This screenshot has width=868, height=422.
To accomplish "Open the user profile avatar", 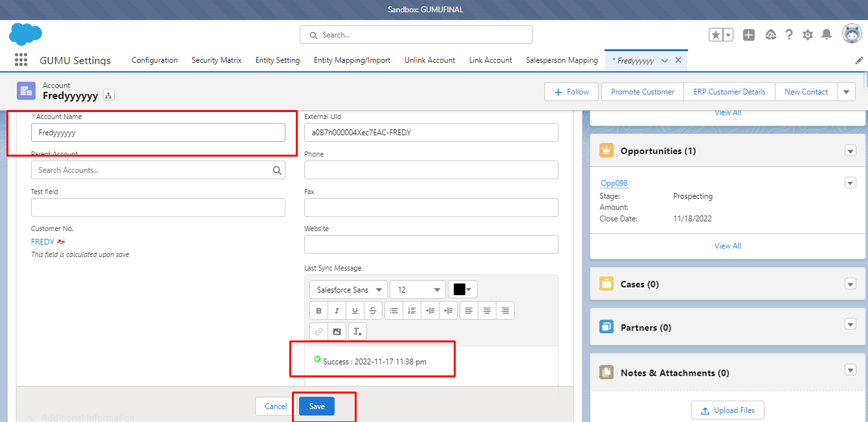I will (x=852, y=34).
